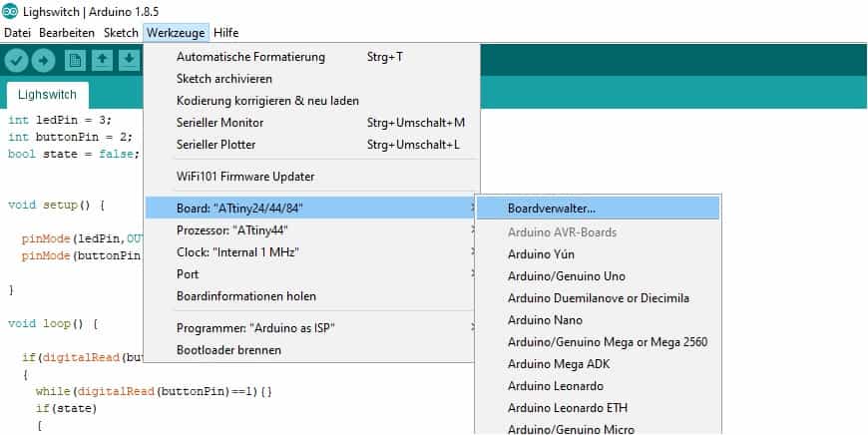Click the New sketch document icon

click(x=75, y=61)
